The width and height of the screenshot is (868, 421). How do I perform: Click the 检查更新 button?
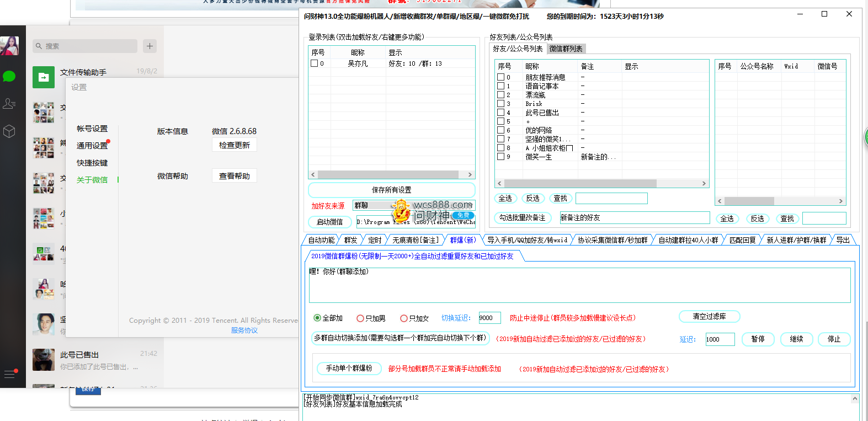pyautogui.click(x=235, y=145)
